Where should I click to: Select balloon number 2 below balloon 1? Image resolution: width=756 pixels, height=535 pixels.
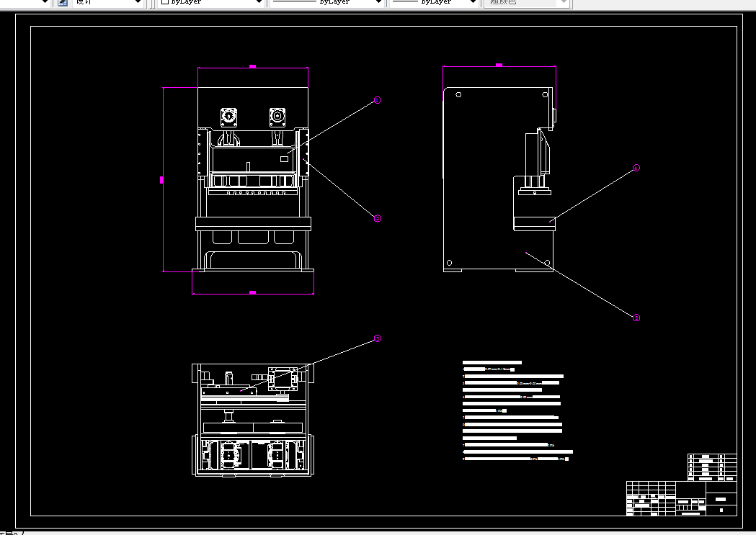(x=378, y=219)
